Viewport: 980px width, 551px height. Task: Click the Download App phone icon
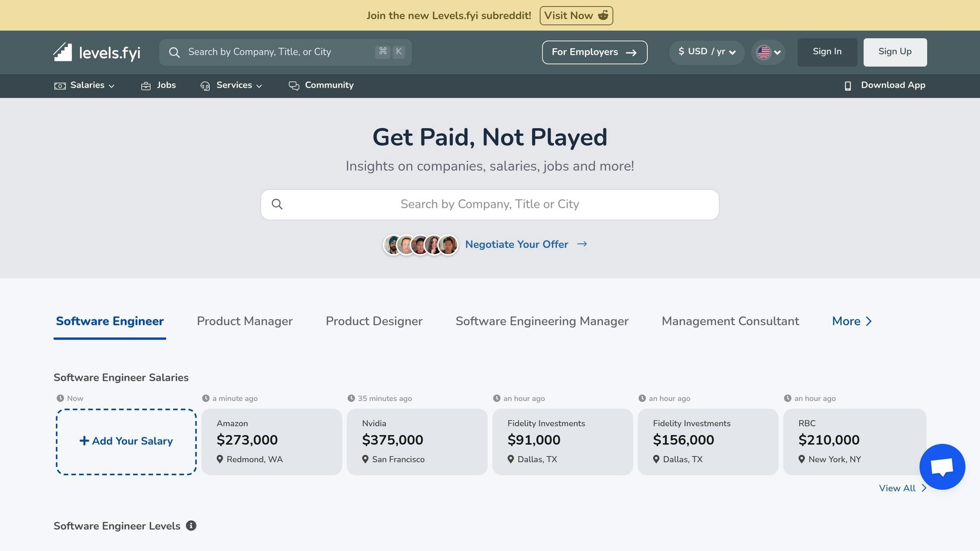coord(848,86)
